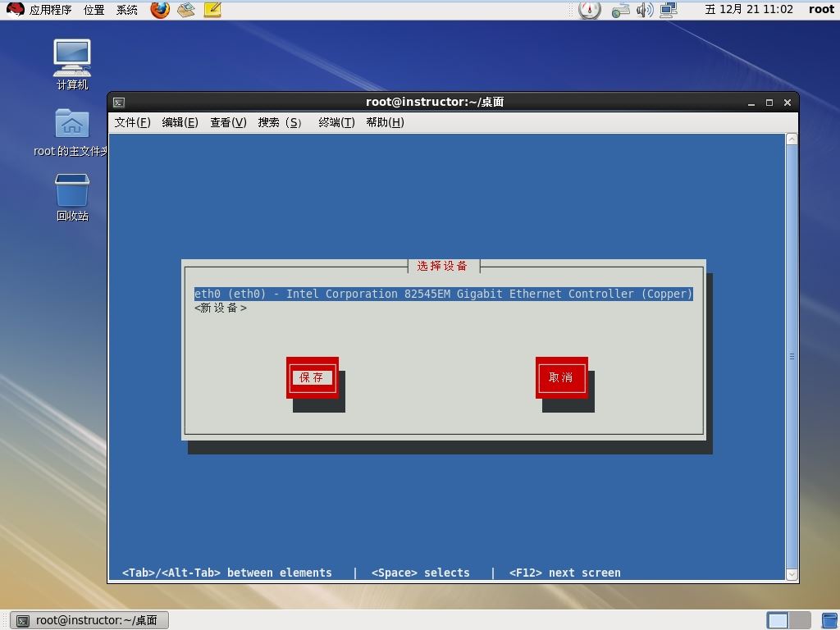The width and height of the screenshot is (840, 630).
Task: Switch to the second workspace
Action: point(800,621)
